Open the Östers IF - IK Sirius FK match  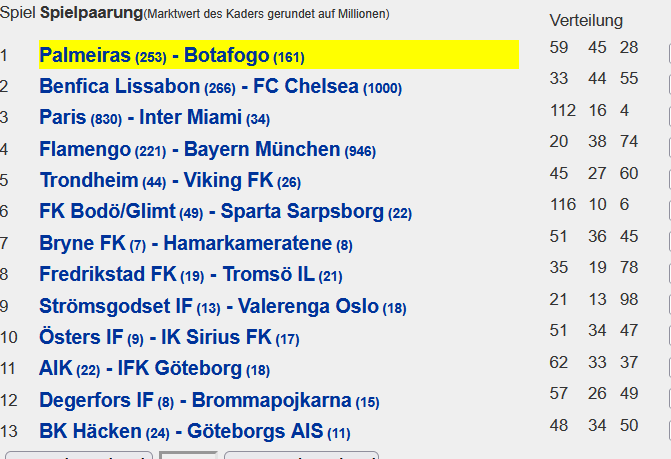click(x=169, y=338)
